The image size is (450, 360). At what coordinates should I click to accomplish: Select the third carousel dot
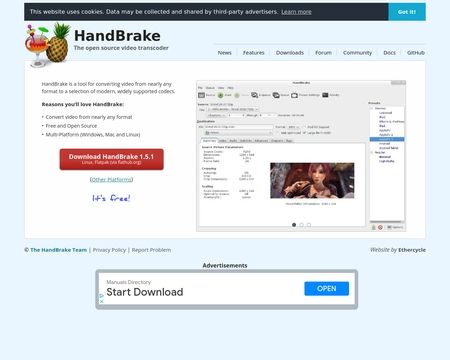coord(309,225)
